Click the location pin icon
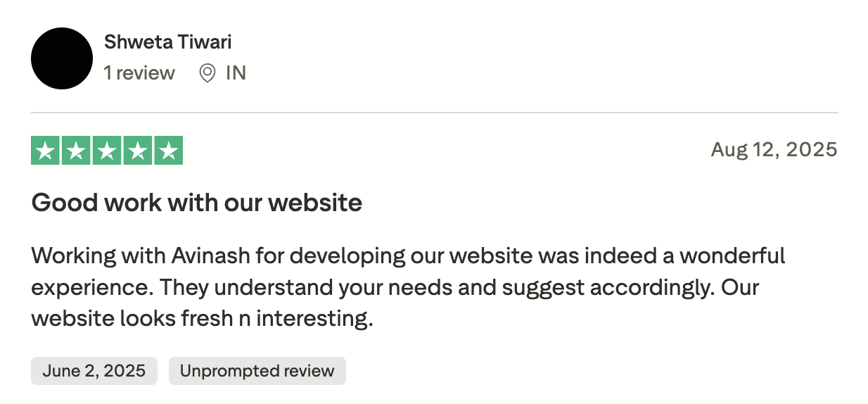Viewport: 868px width, 404px height. tap(207, 73)
